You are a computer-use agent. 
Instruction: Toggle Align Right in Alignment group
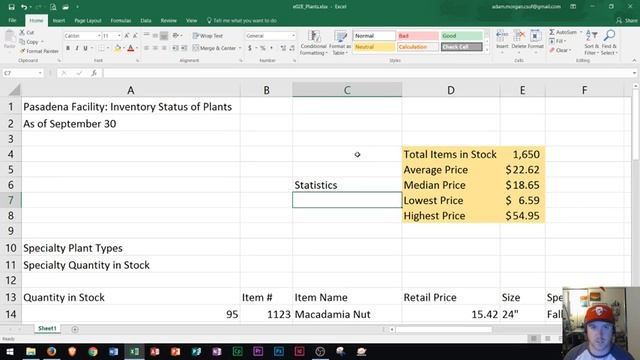pyautogui.click(x=164, y=48)
